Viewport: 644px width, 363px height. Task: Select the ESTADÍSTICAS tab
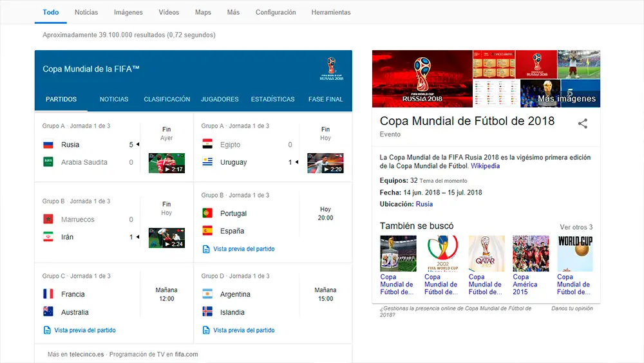(272, 99)
